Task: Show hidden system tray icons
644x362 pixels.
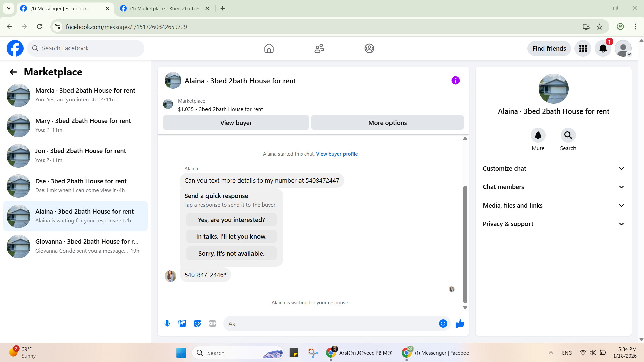Action: (x=551, y=353)
